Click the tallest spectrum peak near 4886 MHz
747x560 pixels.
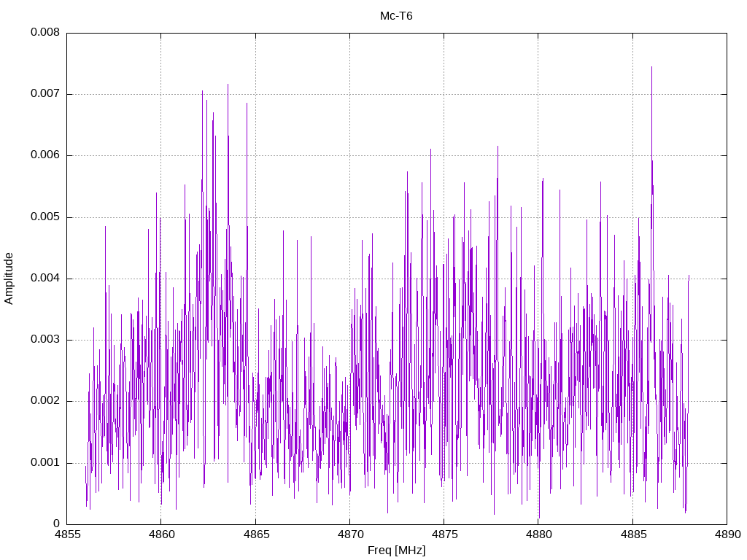point(651,67)
